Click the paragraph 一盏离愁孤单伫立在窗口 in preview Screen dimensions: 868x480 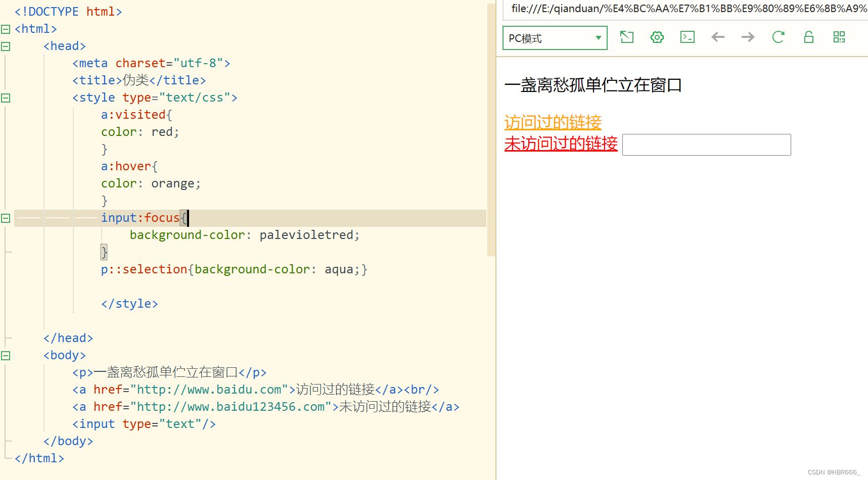tap(593, 85)
